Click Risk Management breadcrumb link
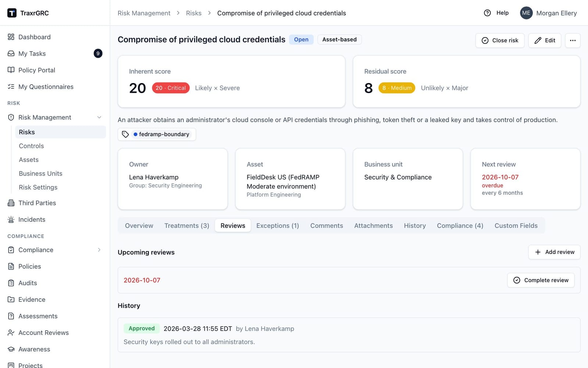The height and width of the screenshot is (368, 588). [144, 13]
